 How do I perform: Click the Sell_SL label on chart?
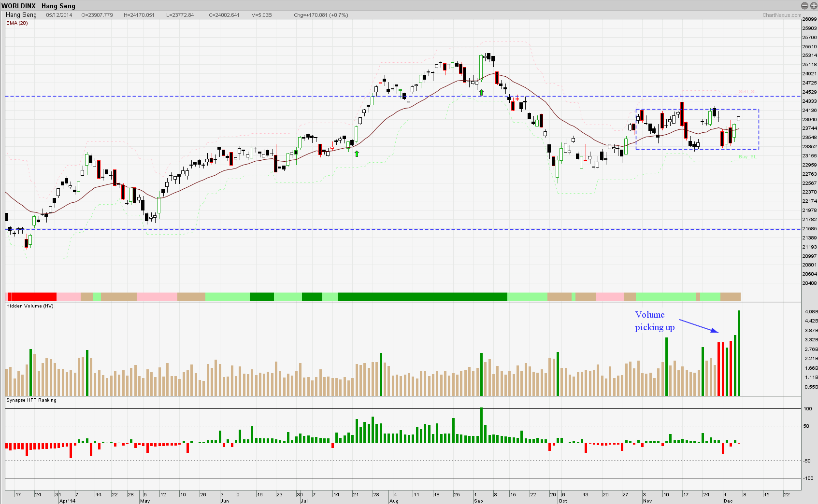pos(747,92)
